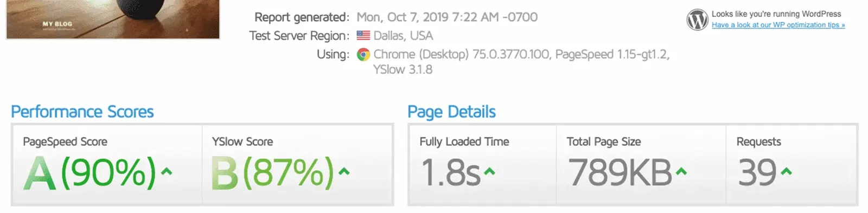Open the My Blog page thumbnail
868x213 pixels.
(x=113, y=19)
